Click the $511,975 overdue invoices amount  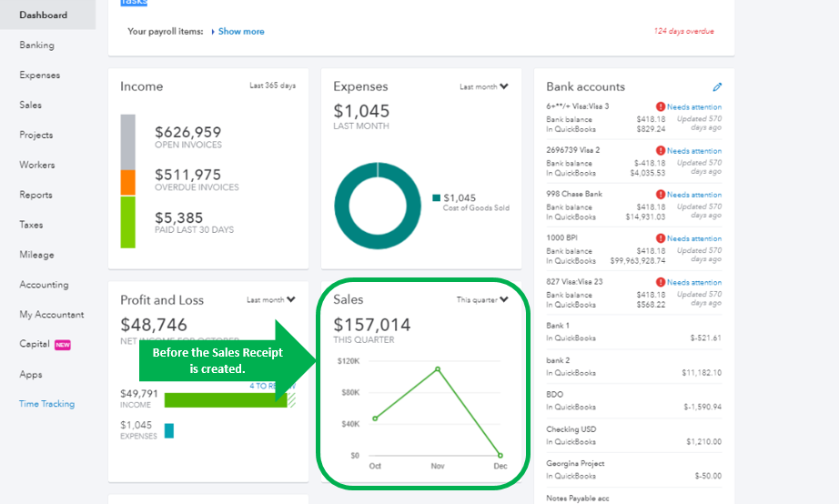[x=187, y=175]
